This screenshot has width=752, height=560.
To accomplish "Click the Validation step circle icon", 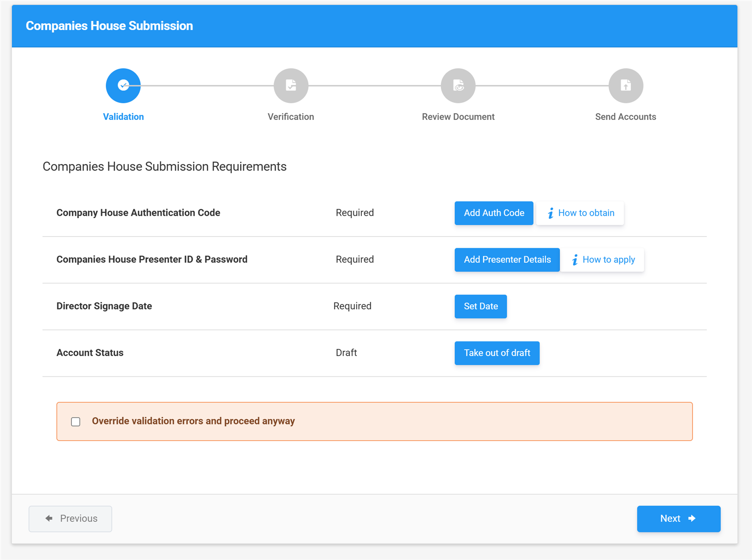I will click(x=123, y=86).
